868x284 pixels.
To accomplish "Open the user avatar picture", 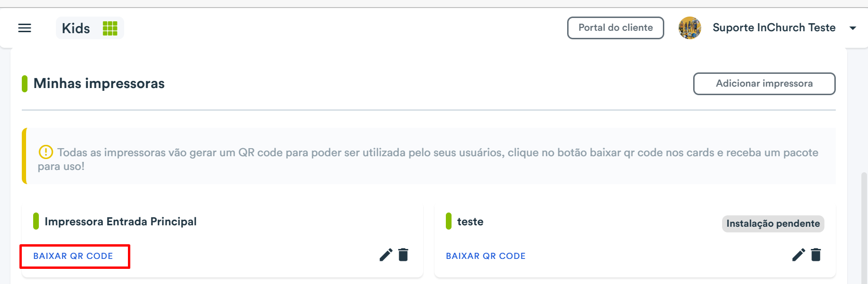I will [x=690, y=28].
